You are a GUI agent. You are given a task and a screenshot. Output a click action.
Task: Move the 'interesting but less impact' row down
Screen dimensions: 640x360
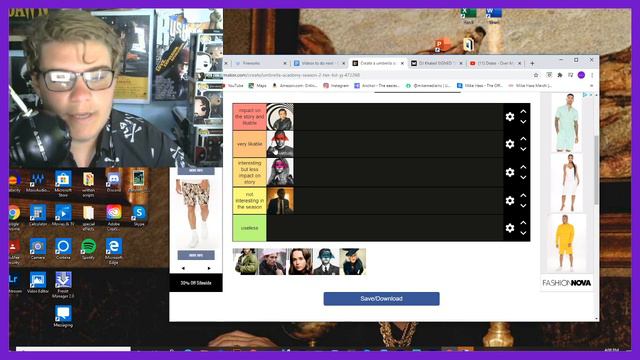523,178
